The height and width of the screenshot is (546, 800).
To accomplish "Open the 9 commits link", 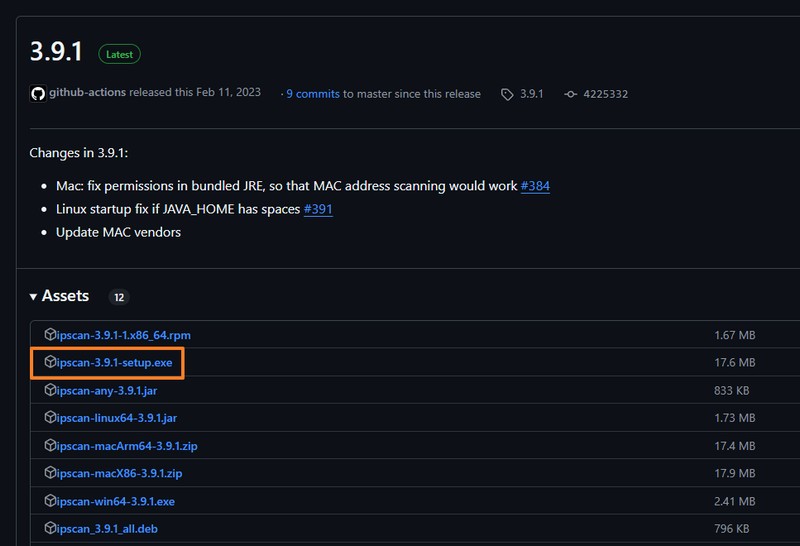I will 313,94.
